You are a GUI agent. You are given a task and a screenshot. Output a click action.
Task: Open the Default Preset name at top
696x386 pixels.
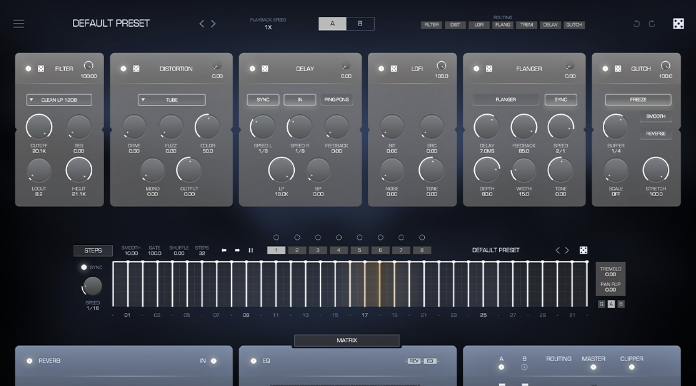click(x=111, y=24)
